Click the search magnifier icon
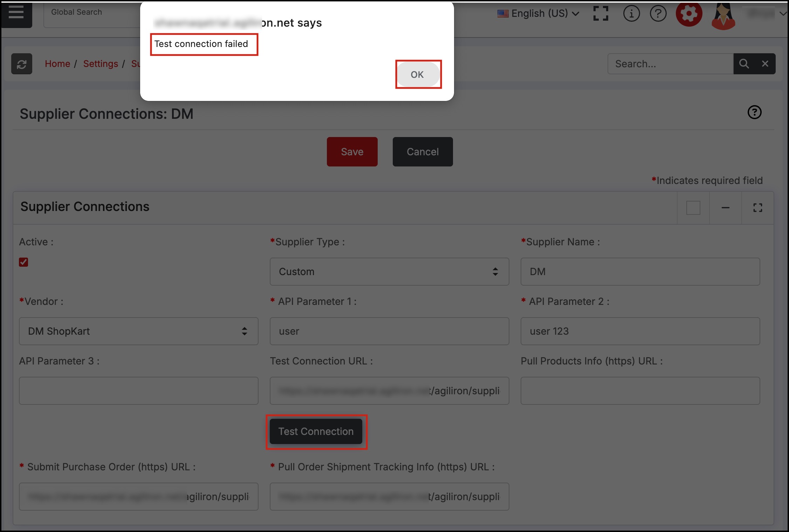Image resolution: width=789 pixels, height=532 pixels. (744, 64)
